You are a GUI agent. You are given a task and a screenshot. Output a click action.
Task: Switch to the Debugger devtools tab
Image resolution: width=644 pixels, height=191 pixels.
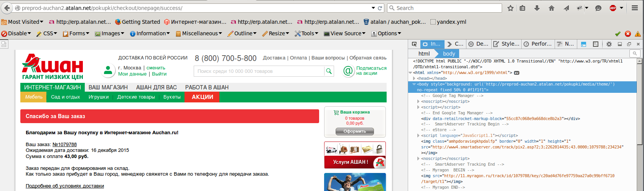pyautogui.click(x=478, y=44)
